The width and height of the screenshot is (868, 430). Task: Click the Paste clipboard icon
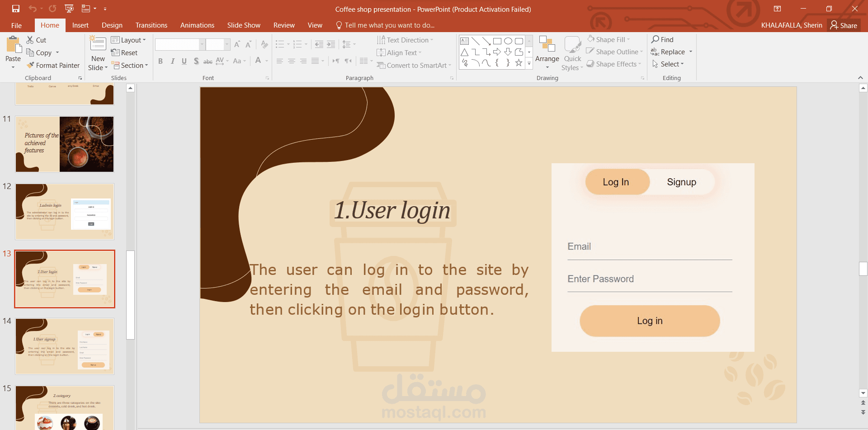pyautogui.click(x=13, y=45)
